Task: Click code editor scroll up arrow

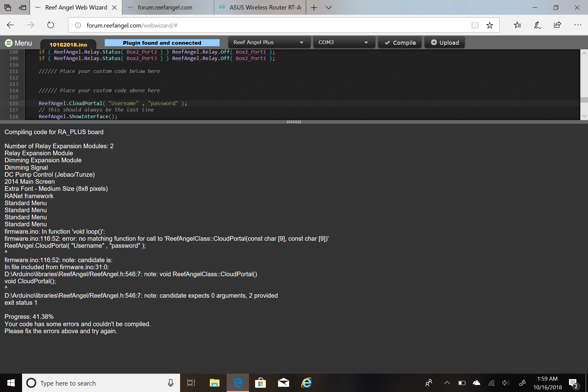Action: pyautogui.click(x=584, y=53)
